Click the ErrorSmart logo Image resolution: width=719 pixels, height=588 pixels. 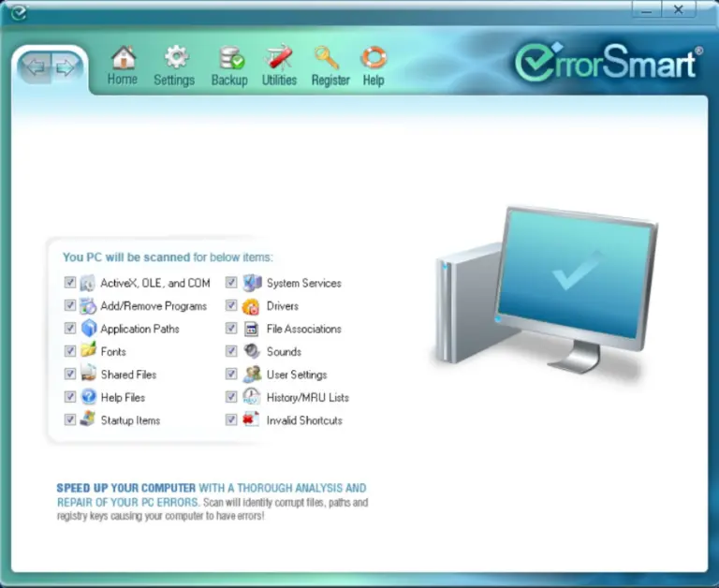coord(608,62)
